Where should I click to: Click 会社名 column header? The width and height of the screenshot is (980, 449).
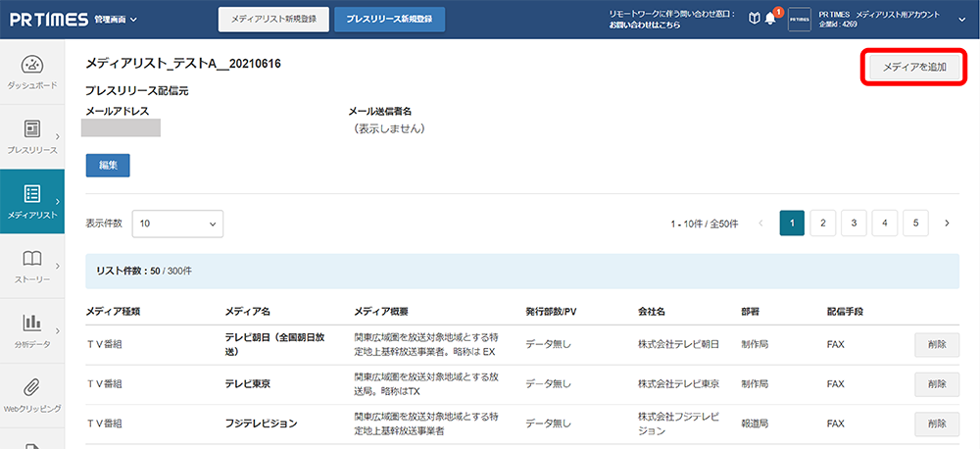pyautogui.click(x=652, y=312)
